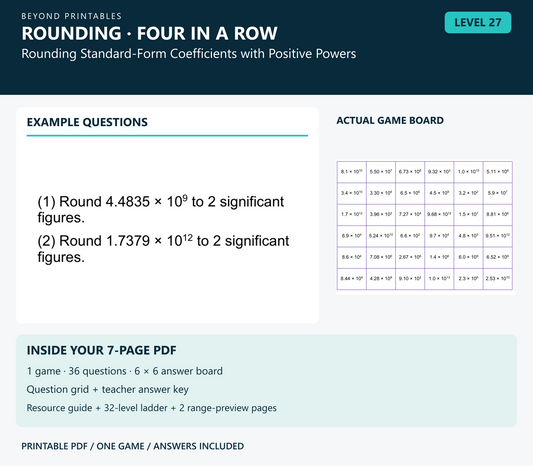Image resolution: width=533 pixels, height=466 pixels.
Task: Click the game board cell starting 3.4
Action: (351, 193)
